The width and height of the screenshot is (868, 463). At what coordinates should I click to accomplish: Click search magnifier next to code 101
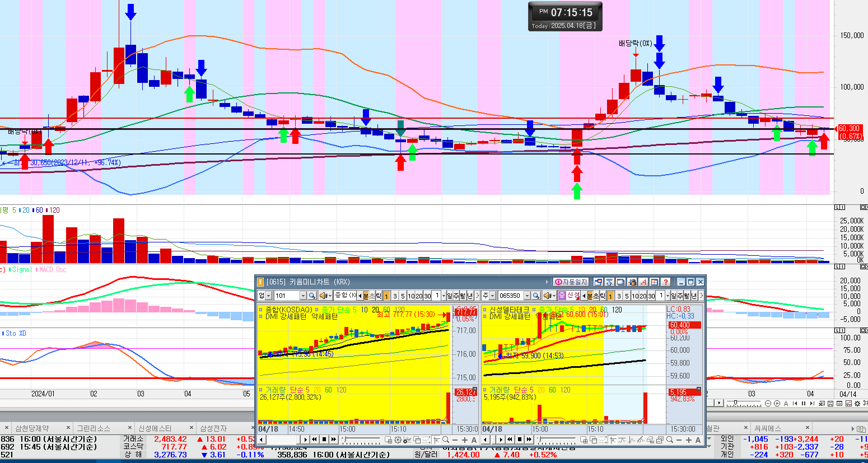(x=312, y=296)
